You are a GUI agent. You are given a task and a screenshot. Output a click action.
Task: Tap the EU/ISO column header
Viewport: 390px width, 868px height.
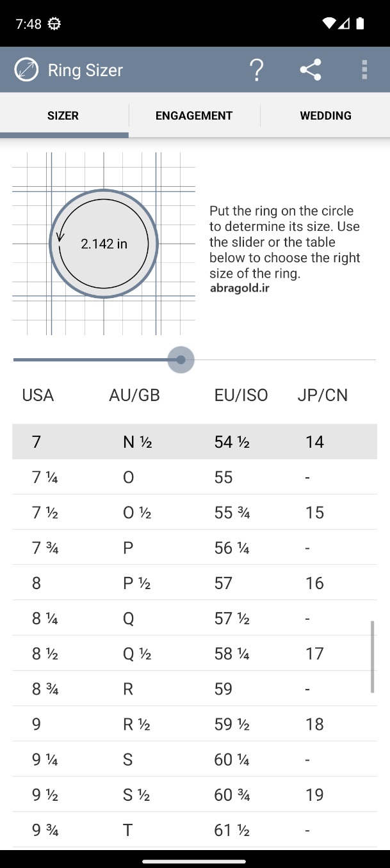pos(241,395)
